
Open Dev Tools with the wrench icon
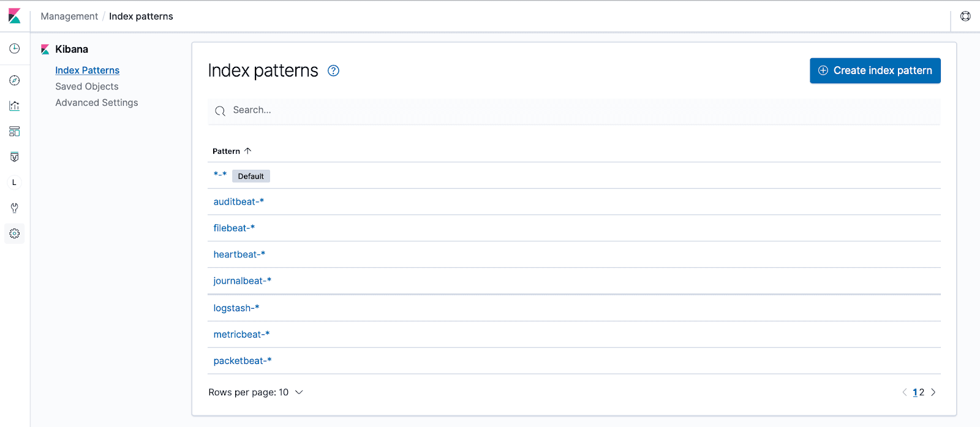[14, 208]
